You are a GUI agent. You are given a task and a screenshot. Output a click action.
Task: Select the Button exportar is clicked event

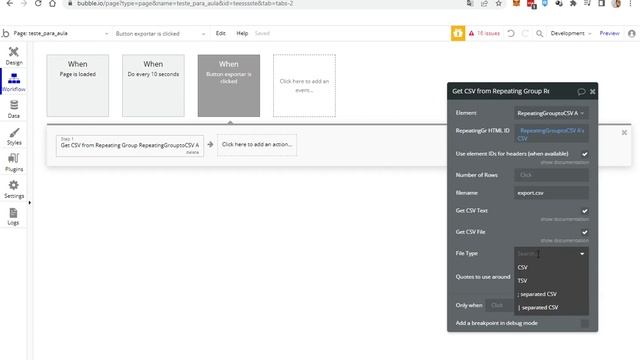pyautogui.click(x=229, y=86)
